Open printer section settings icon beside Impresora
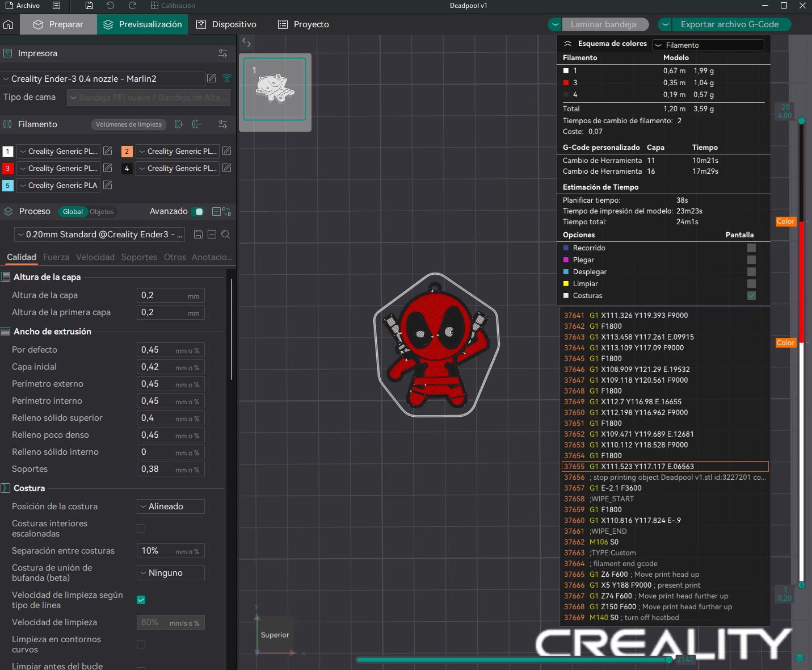Image resolution: width=812 pixels, height=670 pixels. [222, 53]
